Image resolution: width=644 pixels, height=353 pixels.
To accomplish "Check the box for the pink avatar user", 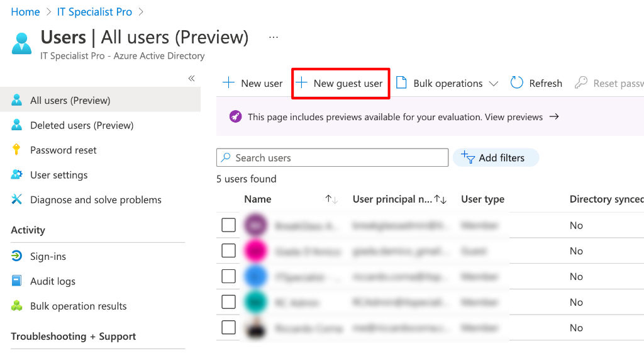I will 228,250.
